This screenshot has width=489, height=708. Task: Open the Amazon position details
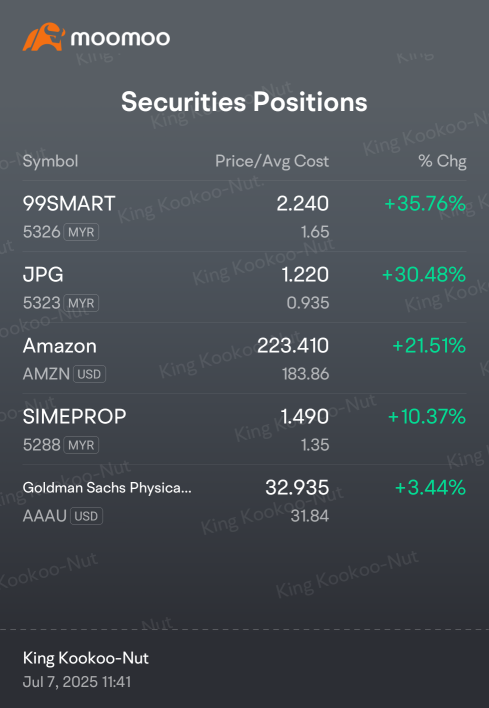click(x=244, y=358)
